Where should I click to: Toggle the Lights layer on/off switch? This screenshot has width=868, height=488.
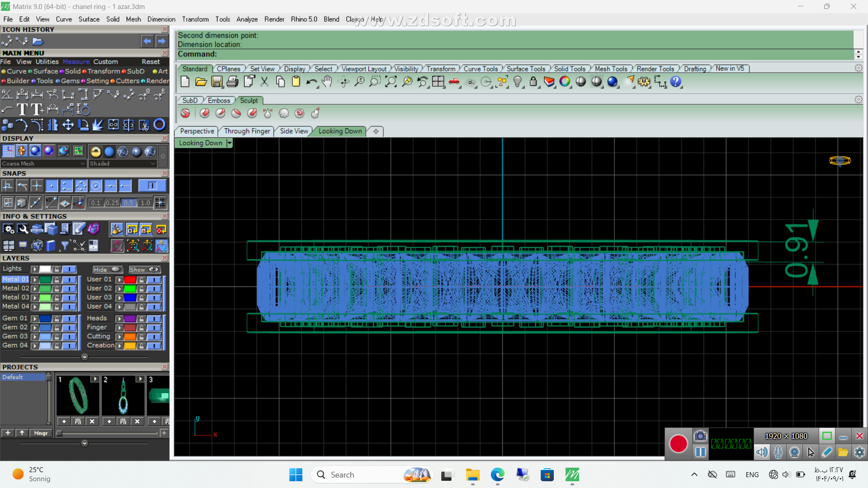[69, 269]
